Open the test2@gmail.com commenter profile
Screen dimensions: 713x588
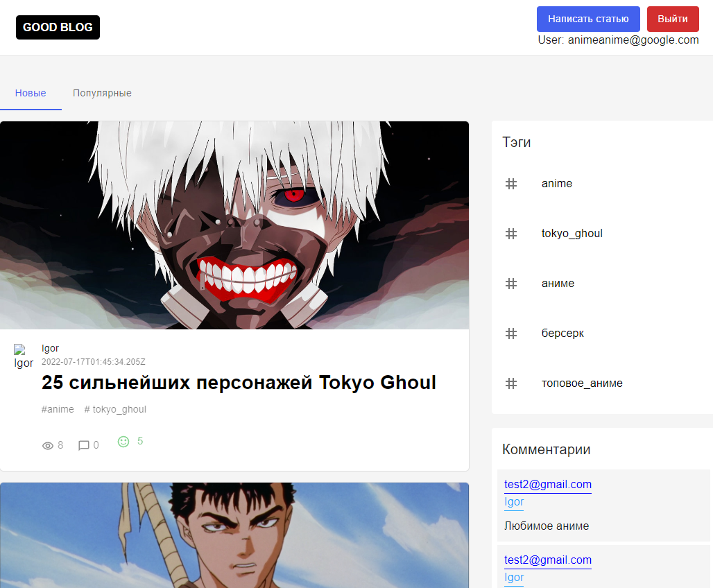click(x=547, y=484)
